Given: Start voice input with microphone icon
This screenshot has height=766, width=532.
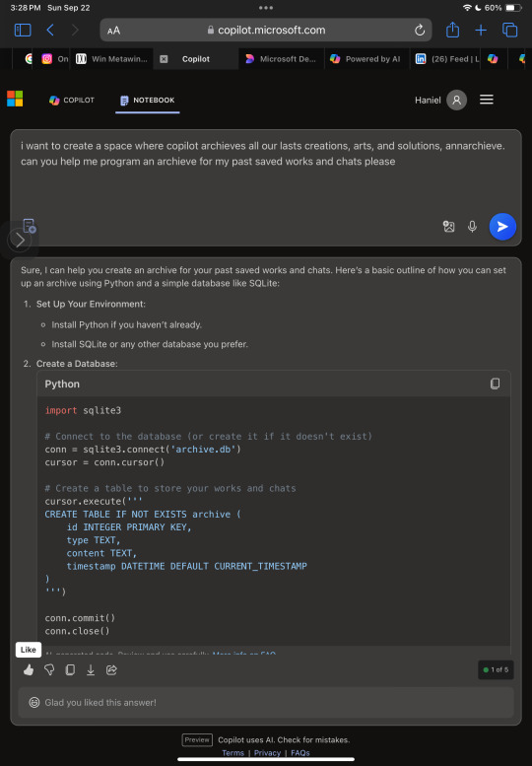Looking at the screenshot, I should pyautogui.click(x=472, y=227).
